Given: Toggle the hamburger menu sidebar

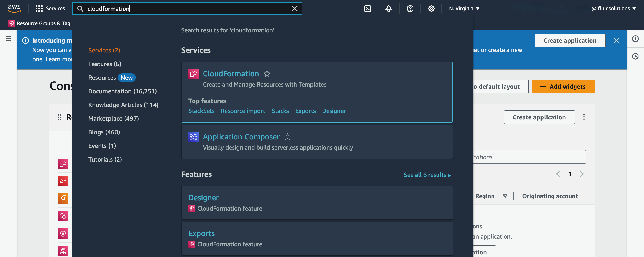Looking at the screenshot, I should point(9,39).
